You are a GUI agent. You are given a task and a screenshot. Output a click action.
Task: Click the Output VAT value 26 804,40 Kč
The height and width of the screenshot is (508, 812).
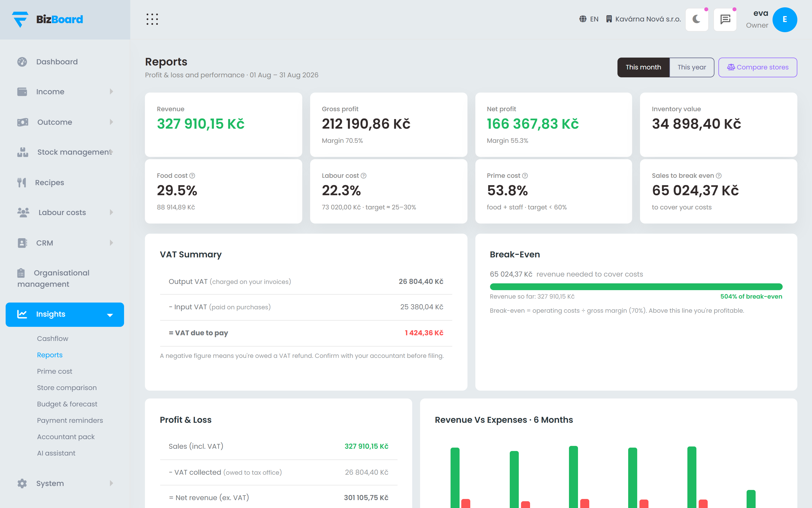point(421,282)
